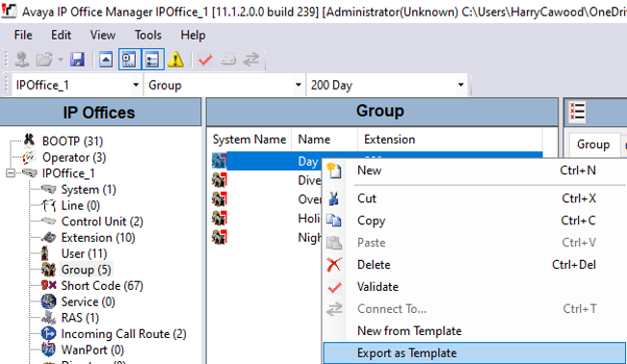
Task: Click the User person tree icon
Action: tap(44, 253)
